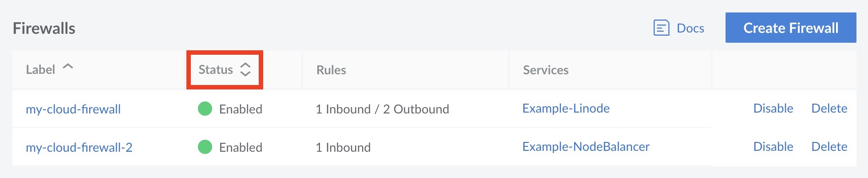Sort the table by Label column
The image size is (868, 178).
(40, 70)
